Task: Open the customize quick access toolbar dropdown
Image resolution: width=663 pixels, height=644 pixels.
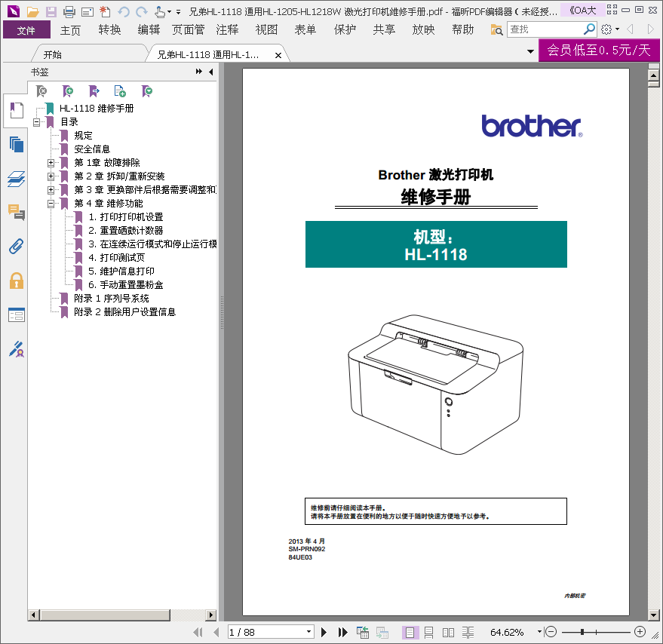Action: 179,12
